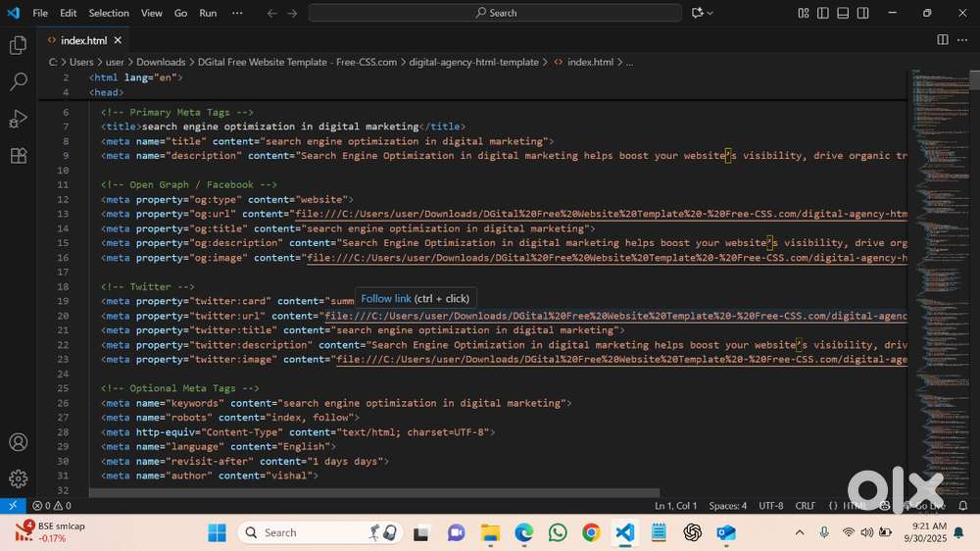The image size is (980, 551).
Task: Click the UTF-8 encoding status button
Action: [770, 506]
